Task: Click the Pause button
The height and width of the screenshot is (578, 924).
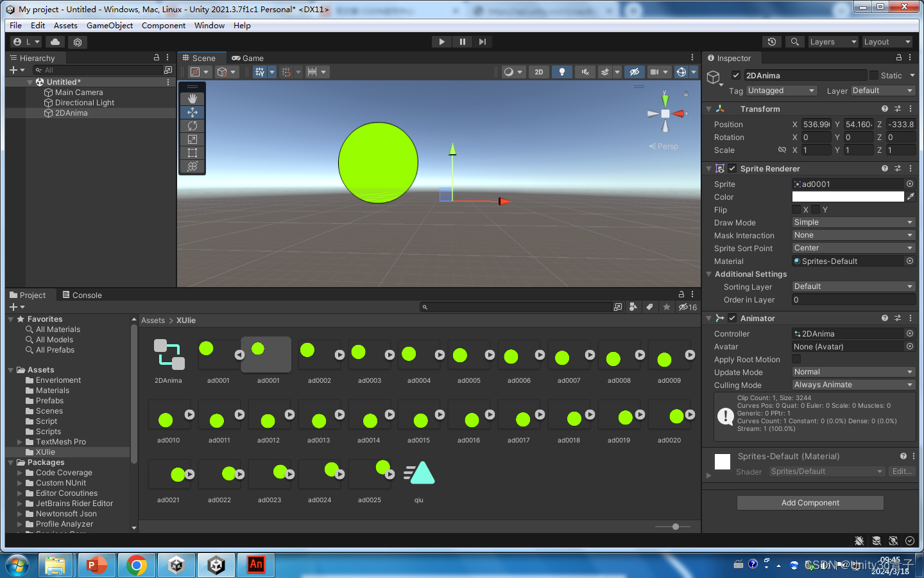Action: click(x=462, y=42)
